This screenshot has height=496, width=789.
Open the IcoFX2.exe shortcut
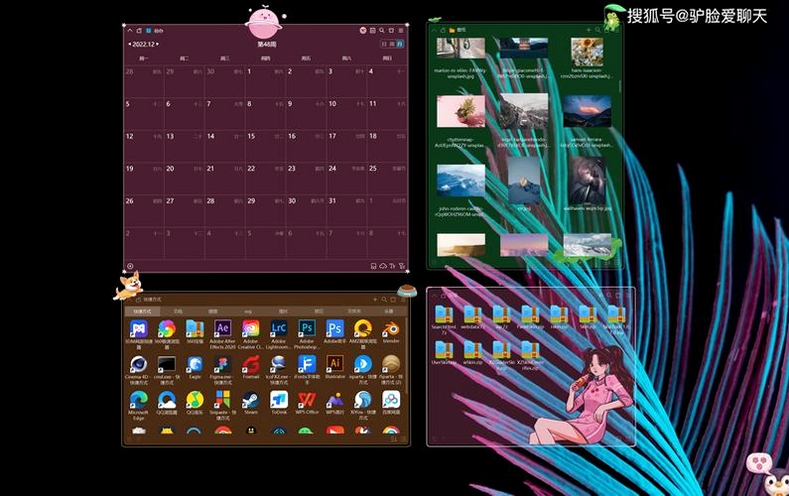278,364
